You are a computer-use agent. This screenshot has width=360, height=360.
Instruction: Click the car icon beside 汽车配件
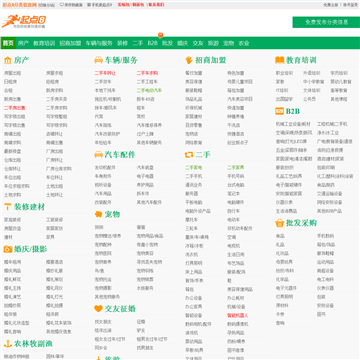tap(98, 155)
